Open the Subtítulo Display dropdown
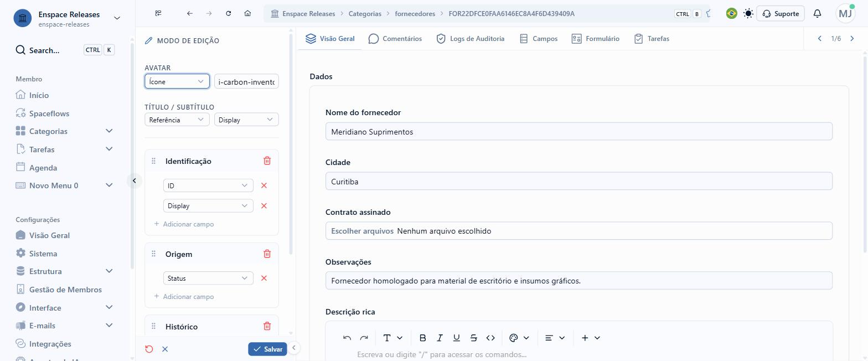Viewport: 868px width, 361px height. 246,120
